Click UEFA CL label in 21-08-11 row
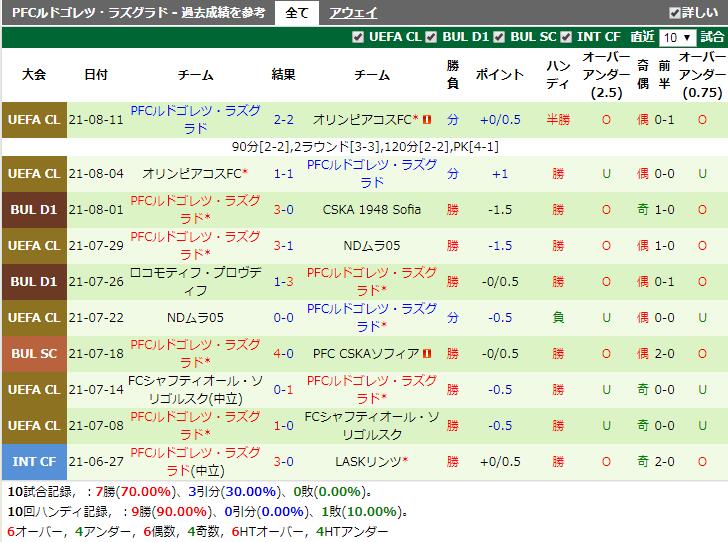This screenshot has height=542, width=728. tap(34, 120)
